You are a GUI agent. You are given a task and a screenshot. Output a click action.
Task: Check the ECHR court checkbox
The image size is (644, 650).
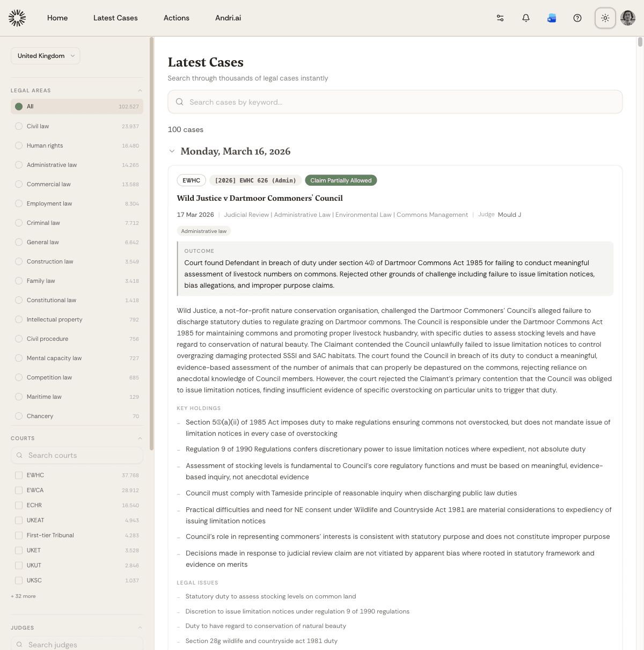[19, 505]
